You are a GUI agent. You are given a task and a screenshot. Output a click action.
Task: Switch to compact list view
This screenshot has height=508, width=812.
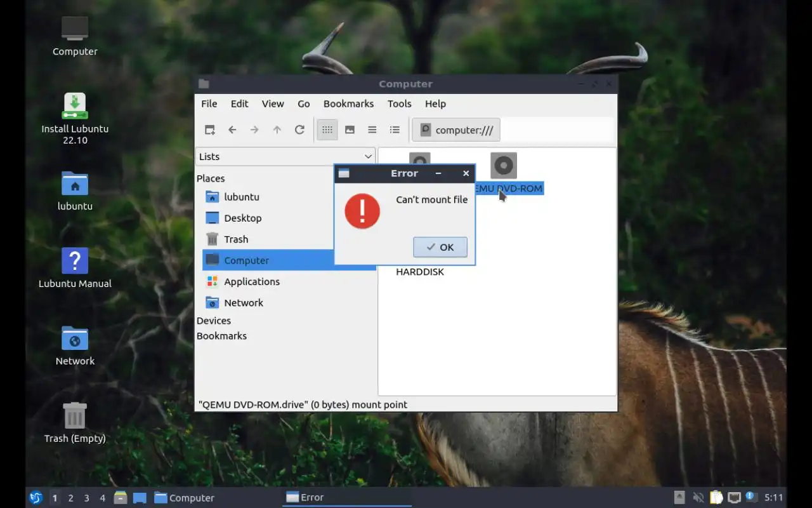coord(372,130)
